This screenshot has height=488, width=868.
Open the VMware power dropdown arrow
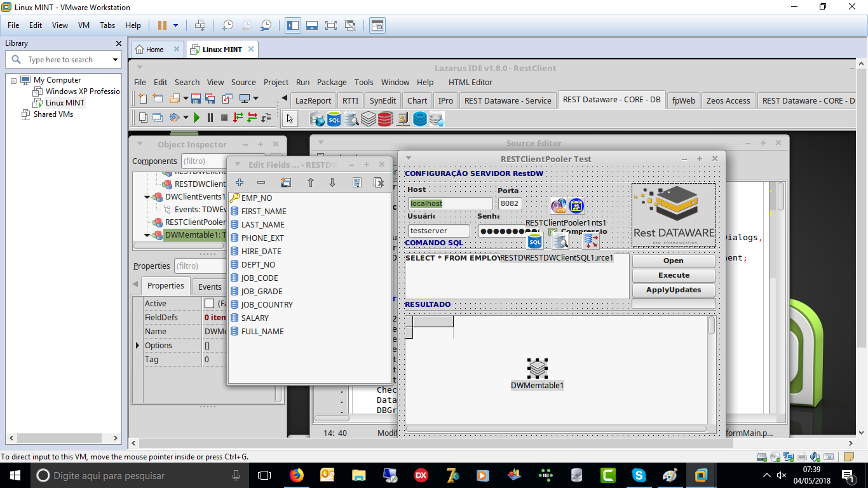176,25
